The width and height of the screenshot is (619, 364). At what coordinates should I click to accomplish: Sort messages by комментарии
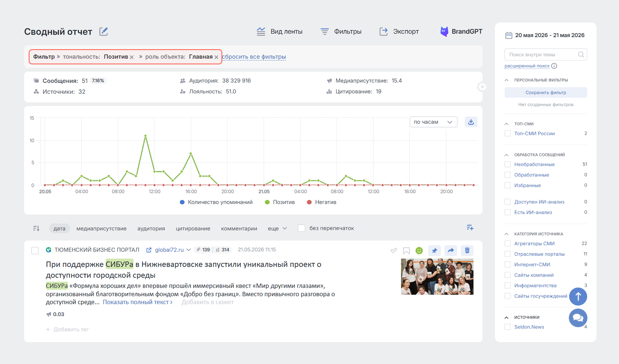click(x=239, y=229)
